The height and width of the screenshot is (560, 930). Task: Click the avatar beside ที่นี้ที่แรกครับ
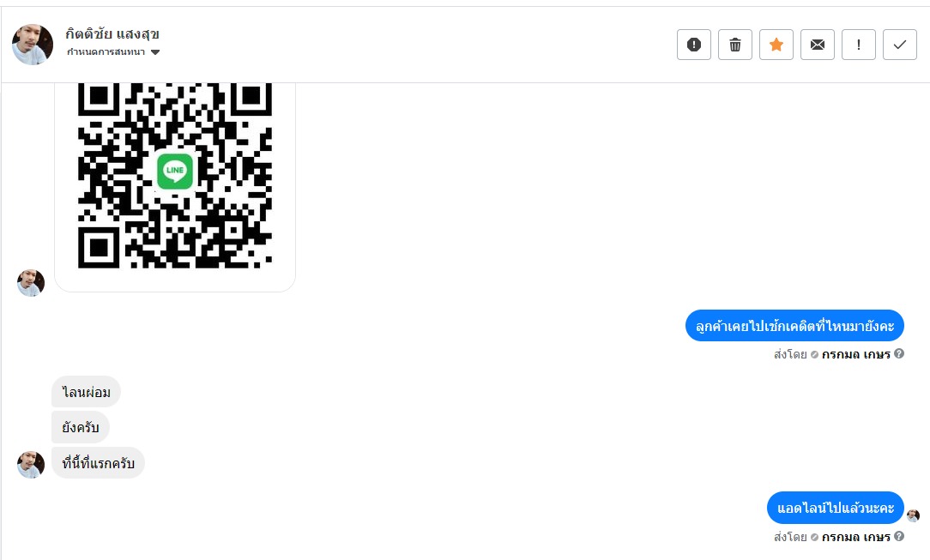tap(31, 464)
